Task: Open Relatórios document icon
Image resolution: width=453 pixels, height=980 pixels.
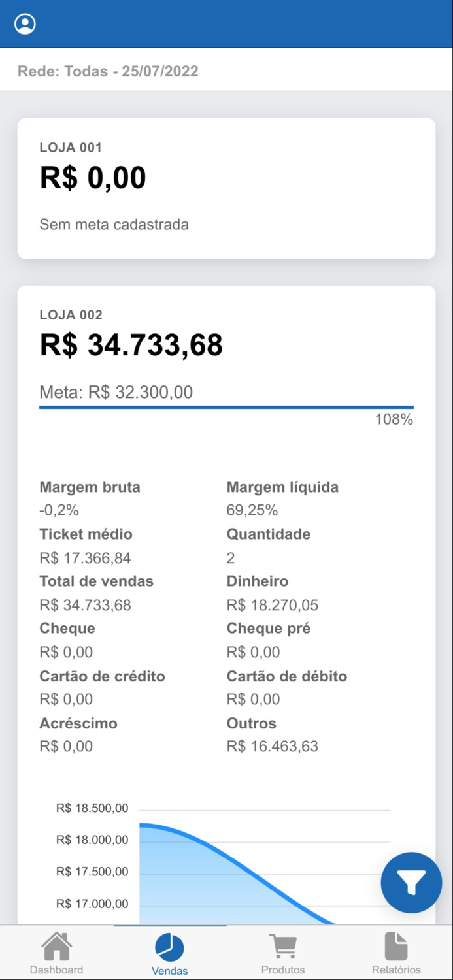Action: 396,946
